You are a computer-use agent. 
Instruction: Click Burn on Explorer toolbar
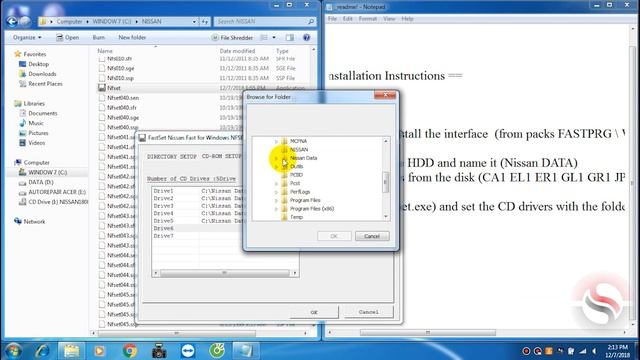(x=98, y=38)
